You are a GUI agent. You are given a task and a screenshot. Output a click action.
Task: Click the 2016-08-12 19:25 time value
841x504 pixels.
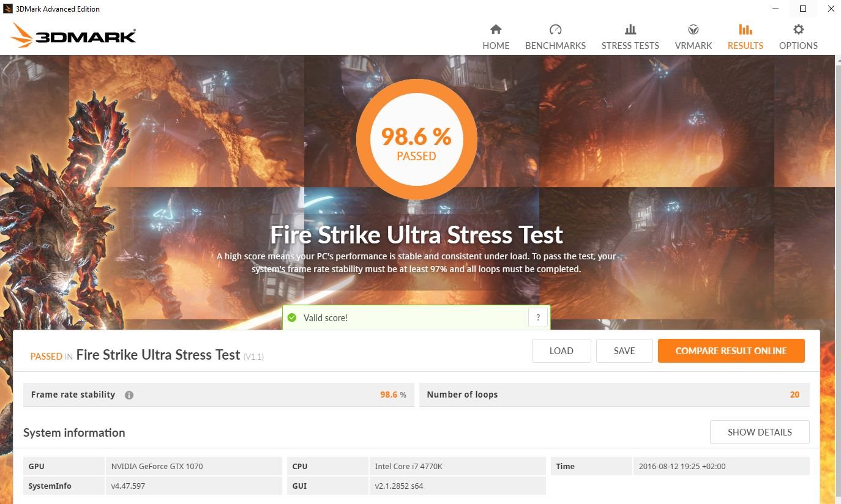point(682,466)
